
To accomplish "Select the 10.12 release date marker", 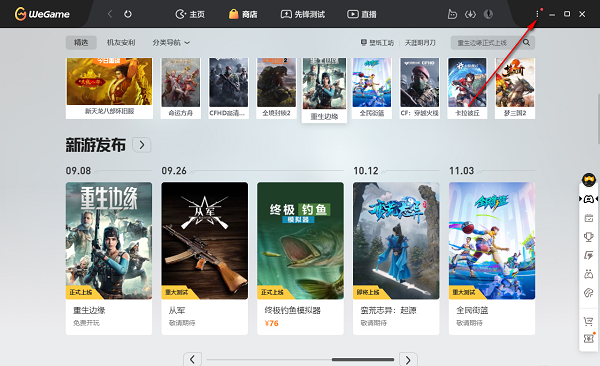I will 366,171.
